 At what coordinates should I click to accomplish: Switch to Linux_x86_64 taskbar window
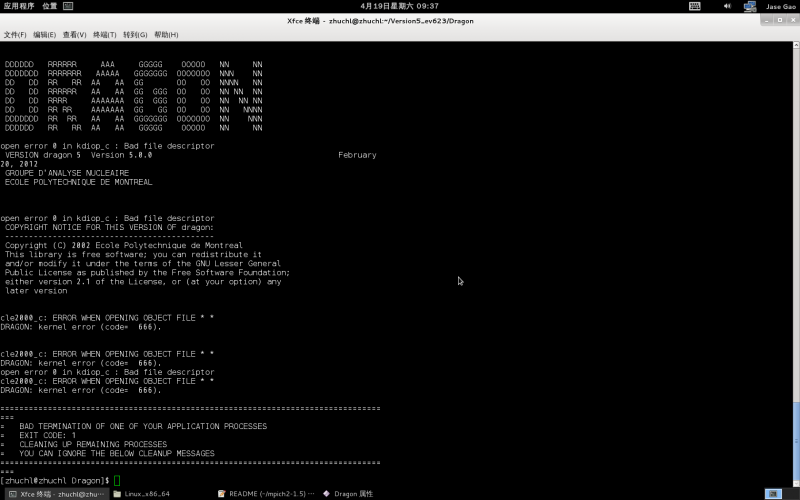click(161, 494)
